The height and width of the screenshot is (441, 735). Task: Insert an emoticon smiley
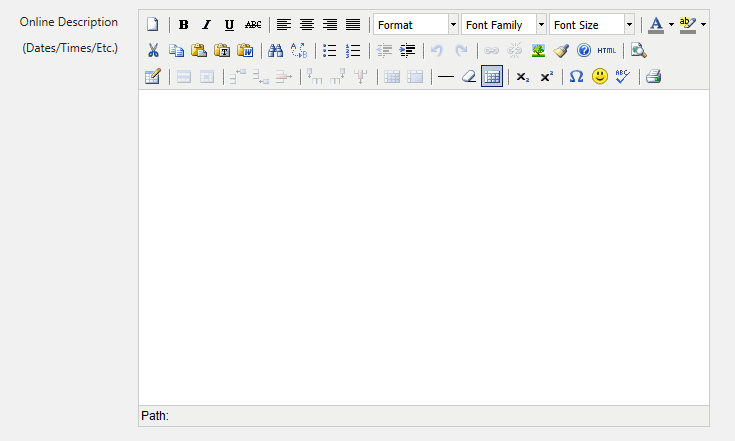(x=600, y=76)
